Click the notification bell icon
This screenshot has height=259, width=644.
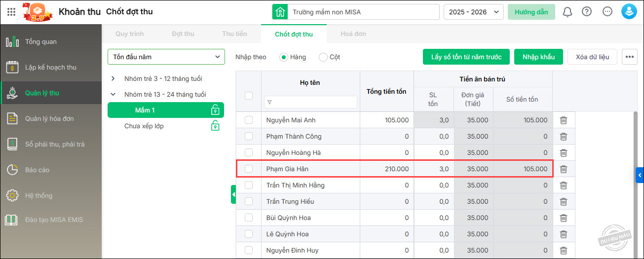[568, 12]
